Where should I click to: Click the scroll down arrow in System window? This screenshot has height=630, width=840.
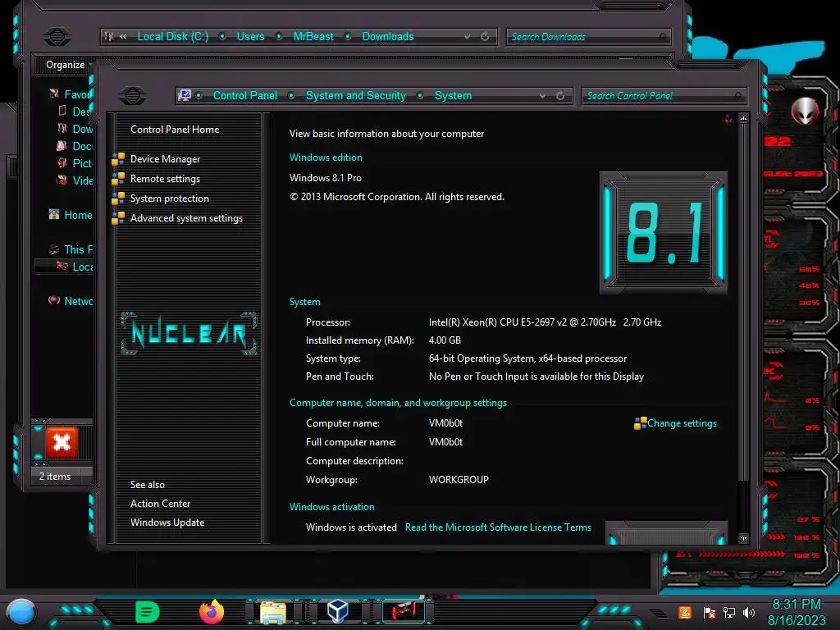click(743, 538)
